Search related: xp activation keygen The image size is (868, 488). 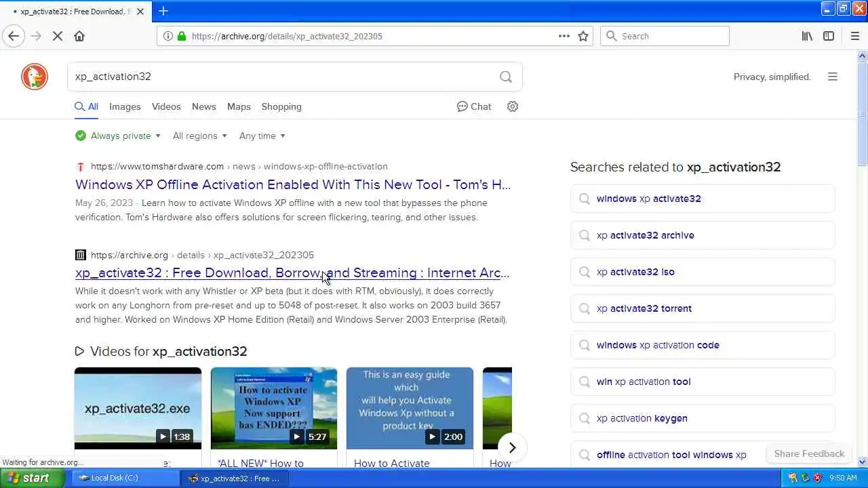pyautogui.click(x=703, y=418)
